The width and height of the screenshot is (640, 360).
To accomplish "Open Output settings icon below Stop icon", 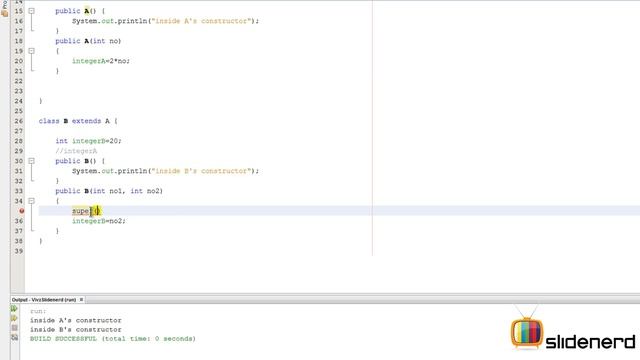I will [14, 337].
